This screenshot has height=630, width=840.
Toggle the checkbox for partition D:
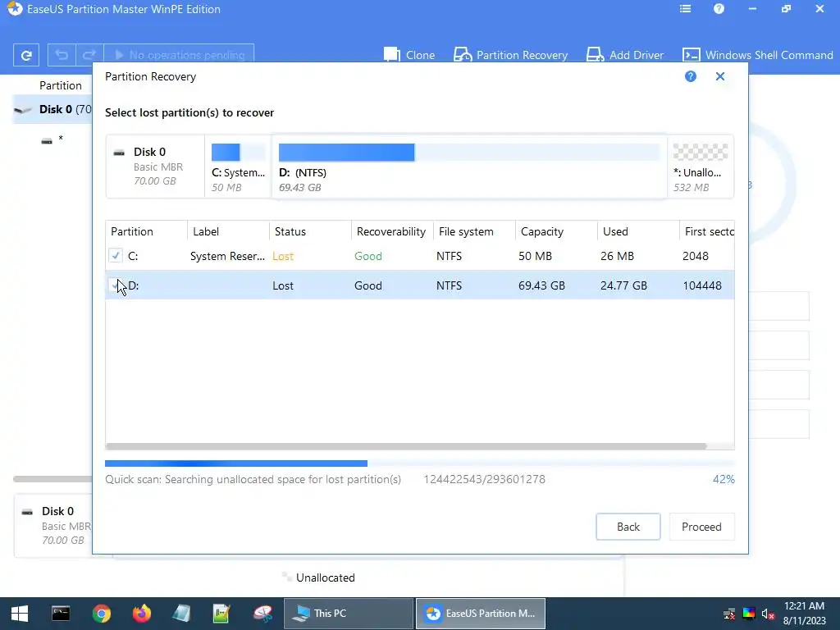115,285
